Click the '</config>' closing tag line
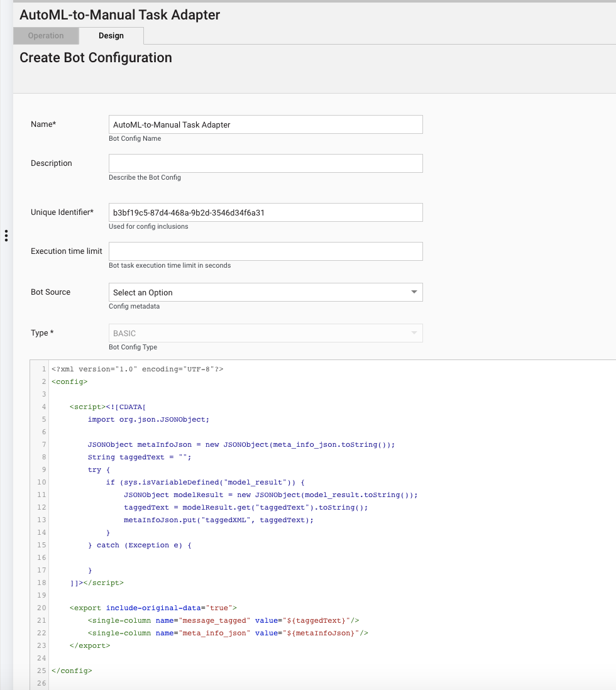This screenshot has height=690, width=616. click(72, 671)
